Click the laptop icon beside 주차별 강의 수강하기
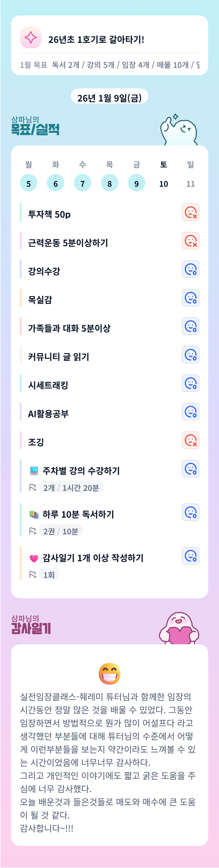Viewport: 219px width, 868px height. (34, 470)
